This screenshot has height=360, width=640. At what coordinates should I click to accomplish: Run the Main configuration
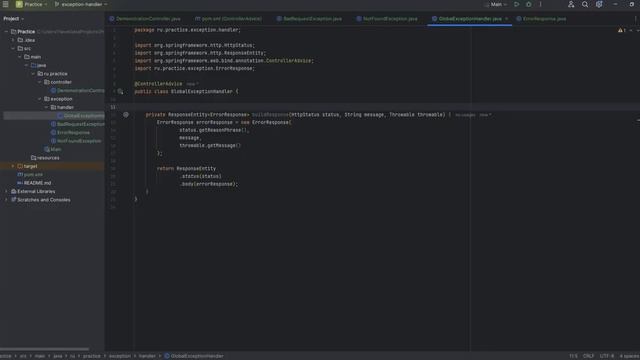517,4
